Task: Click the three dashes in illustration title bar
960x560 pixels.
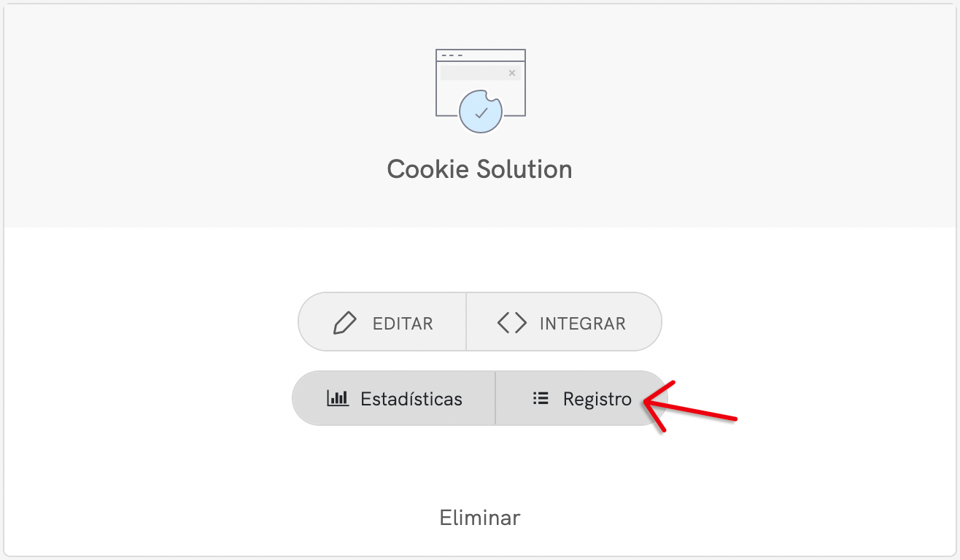Action: point(452,55)
